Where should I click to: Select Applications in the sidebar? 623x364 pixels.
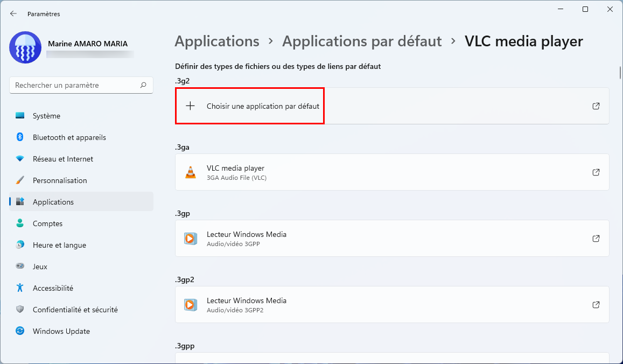(x=81, y=201)
